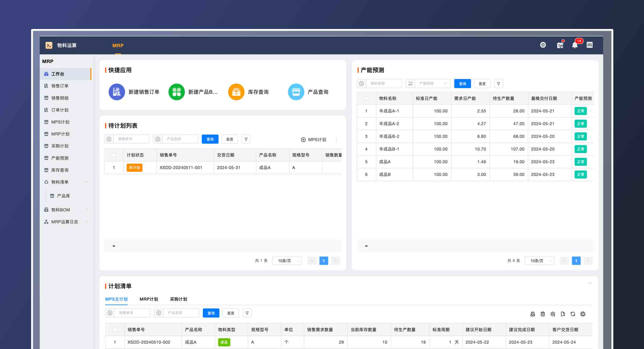Click the 查询 button in 待计划列表

210,139
